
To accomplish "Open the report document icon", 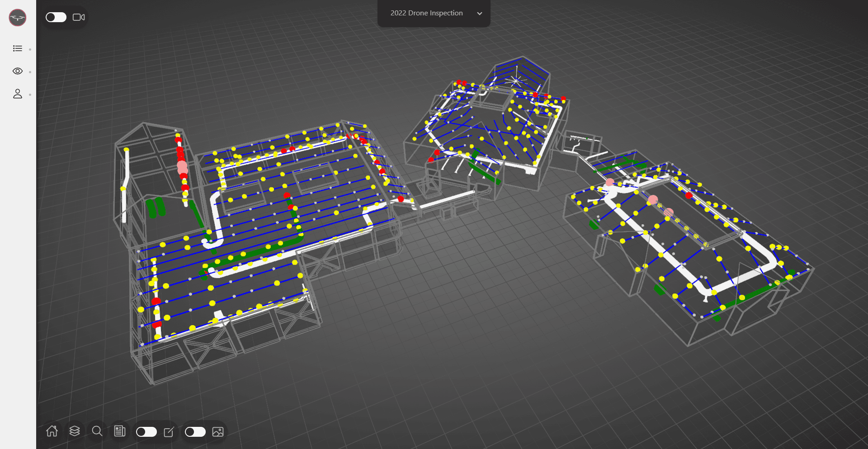I will click(119, 431).
